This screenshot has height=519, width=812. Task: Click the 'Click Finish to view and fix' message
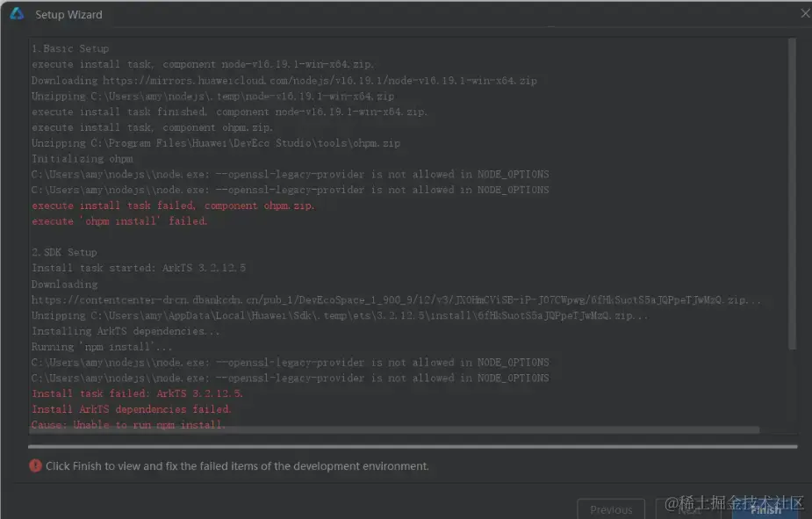pos(237,466)
